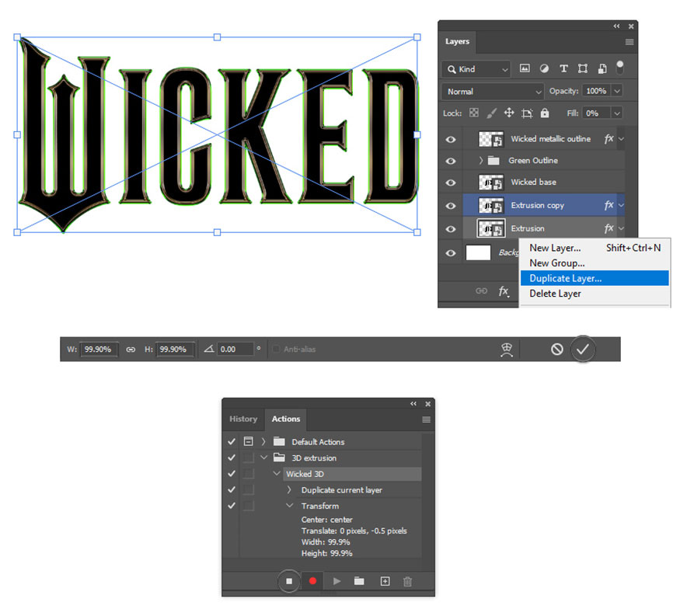This screenshot has height=616, width=680.
Task: Switch to History tab
Action: 243,419
